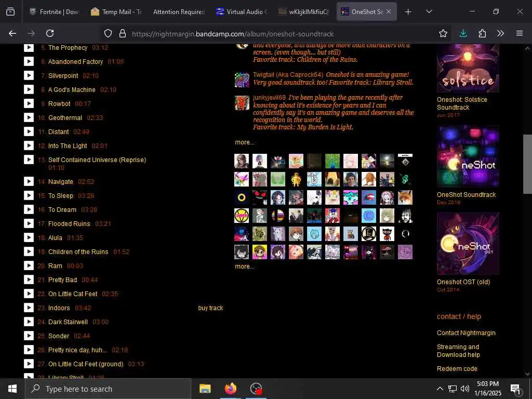This screenshot has width=532, height=399.
Task: Open the Windows Start menu
Action: click(x=12, y=389)
